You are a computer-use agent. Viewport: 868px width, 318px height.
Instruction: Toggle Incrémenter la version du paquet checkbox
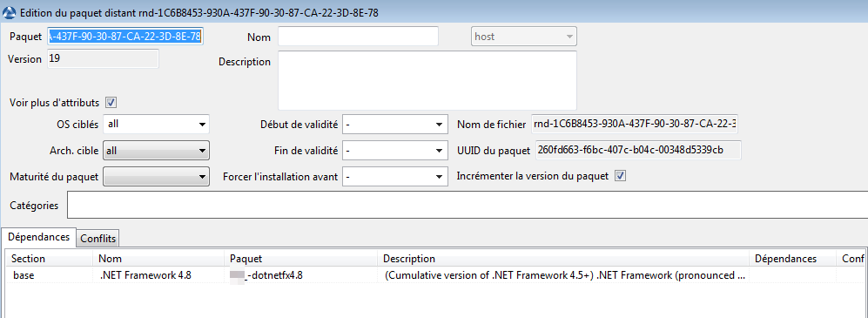pyautogui.click(x=621, y=176)
